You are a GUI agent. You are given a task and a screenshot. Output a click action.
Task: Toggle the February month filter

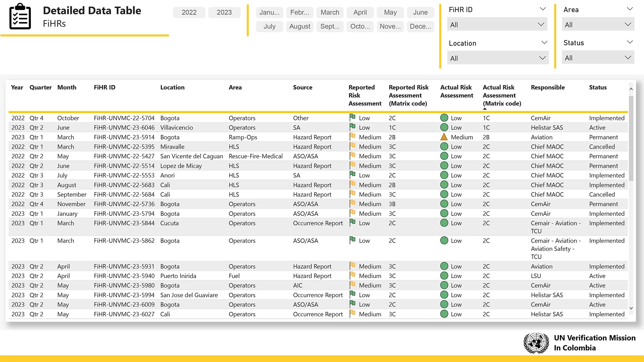(x=300, y=12)
